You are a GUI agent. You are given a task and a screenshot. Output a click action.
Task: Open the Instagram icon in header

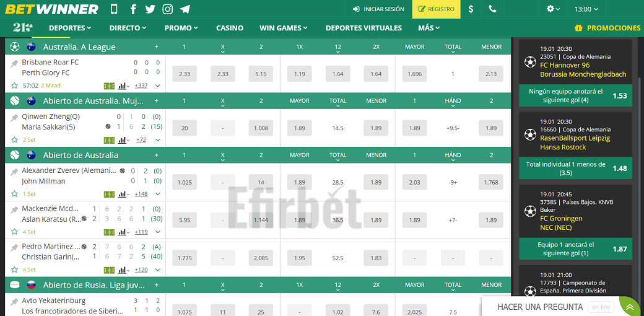168,9
